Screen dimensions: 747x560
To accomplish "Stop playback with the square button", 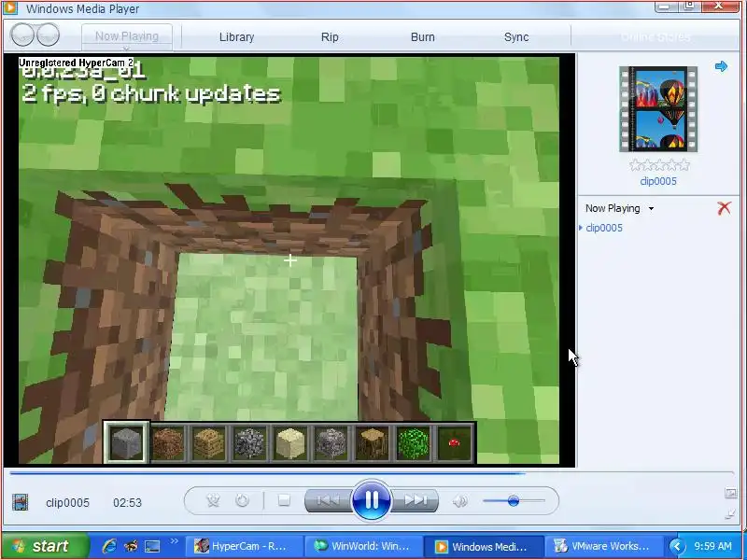I will coord(284,500).
